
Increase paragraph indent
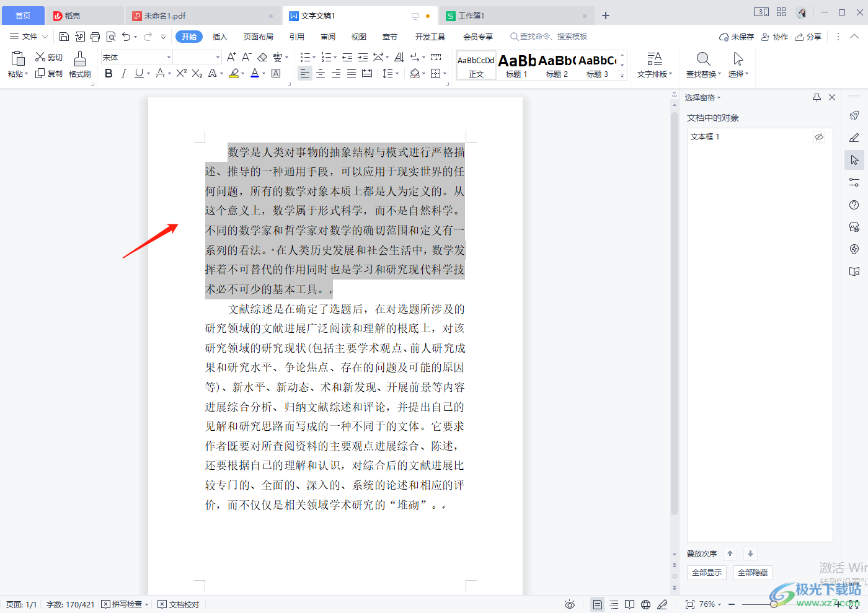click(363, 57)
